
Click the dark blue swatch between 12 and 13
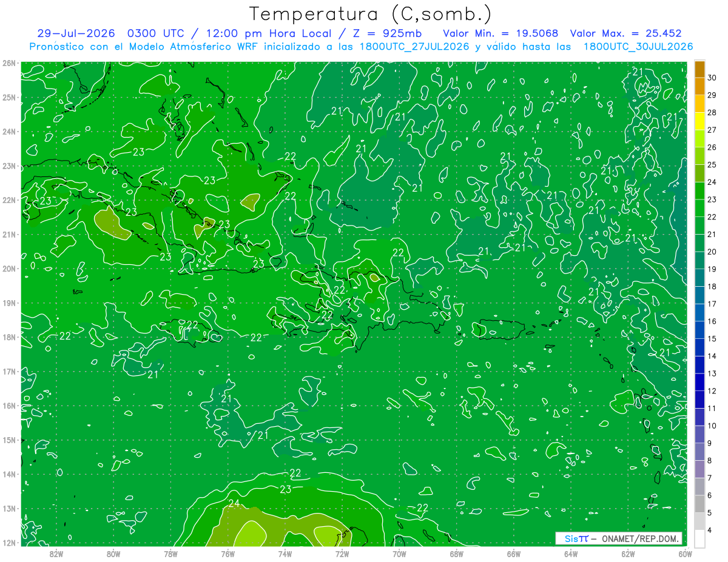(699, 382)
